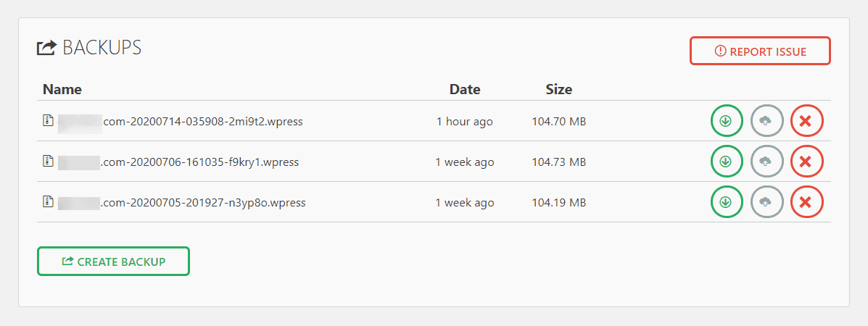Screen dimensions: 868x326
Task: Download the 20200705-201927 backup file
Action: point(727,202)
